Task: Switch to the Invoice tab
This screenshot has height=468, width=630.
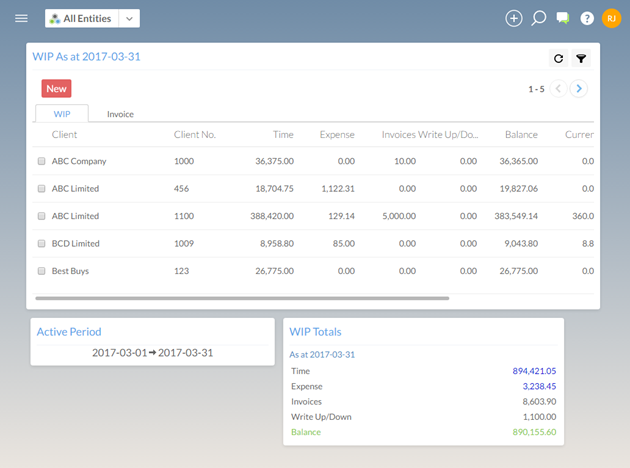Action: click(x=120, y=114)
